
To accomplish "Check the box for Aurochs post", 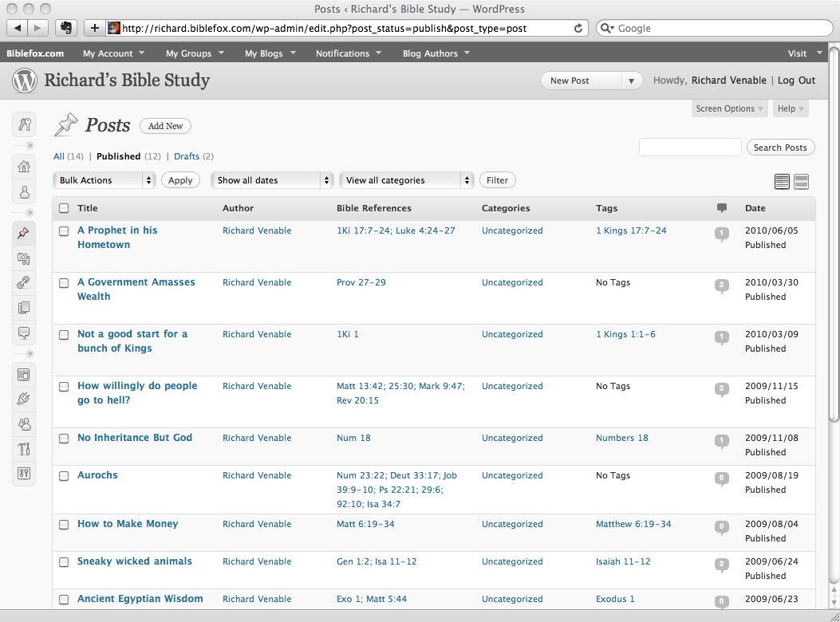I will [x=64, y=476].
